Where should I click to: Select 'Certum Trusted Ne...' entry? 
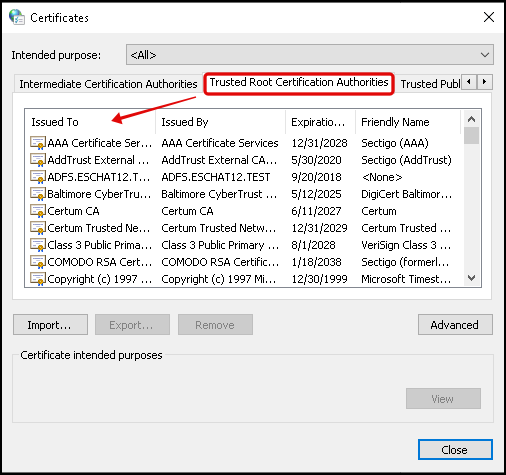coord(99,228)
